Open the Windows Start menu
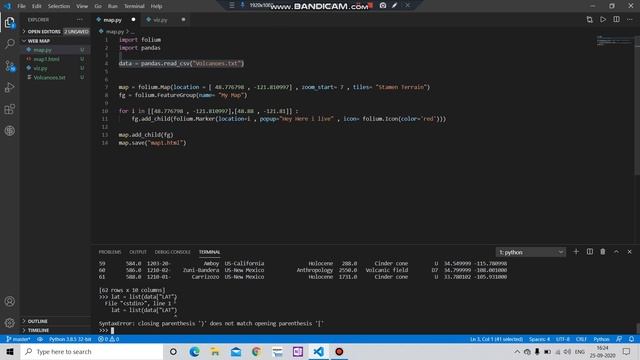The image size is (640, 360). [x=10, y=351]
